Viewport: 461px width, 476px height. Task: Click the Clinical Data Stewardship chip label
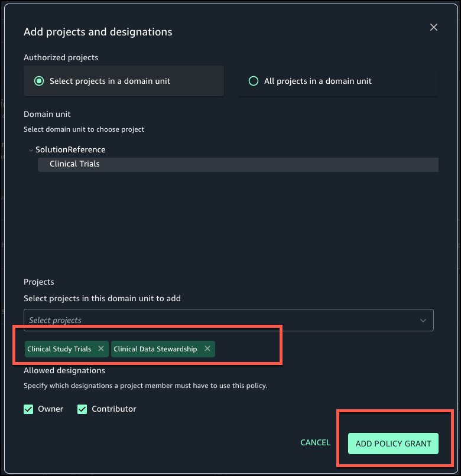(x=155, y=349)
